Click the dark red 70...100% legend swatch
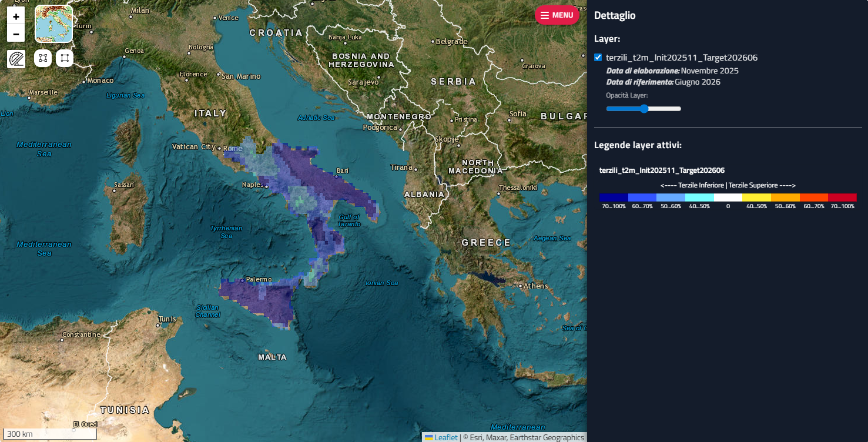 (842, 198)
